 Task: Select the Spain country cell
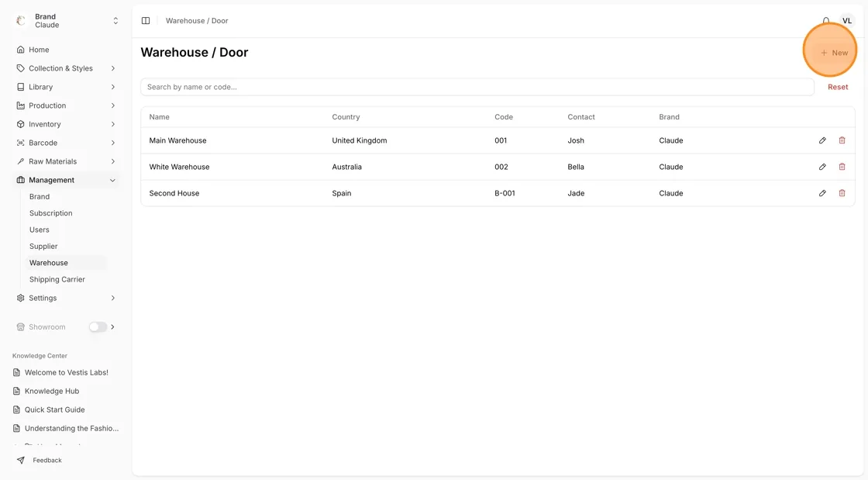(342, 193)
